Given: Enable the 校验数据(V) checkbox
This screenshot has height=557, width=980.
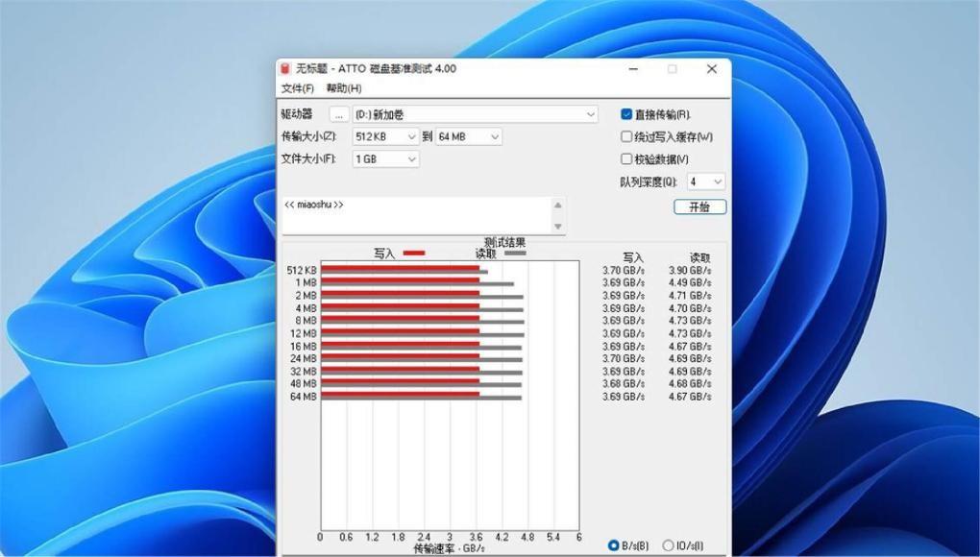Looking at the screenshot, I should pos(626,159).
